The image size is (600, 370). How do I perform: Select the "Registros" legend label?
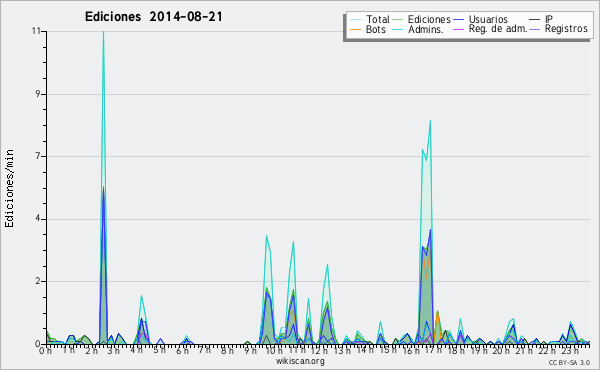point(566,29)
